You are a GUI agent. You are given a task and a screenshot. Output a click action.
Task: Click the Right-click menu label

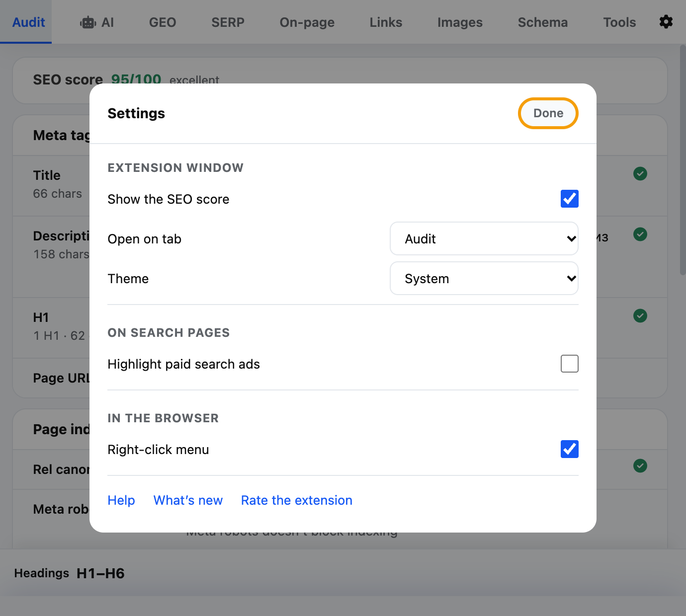[x=159, y=450]
